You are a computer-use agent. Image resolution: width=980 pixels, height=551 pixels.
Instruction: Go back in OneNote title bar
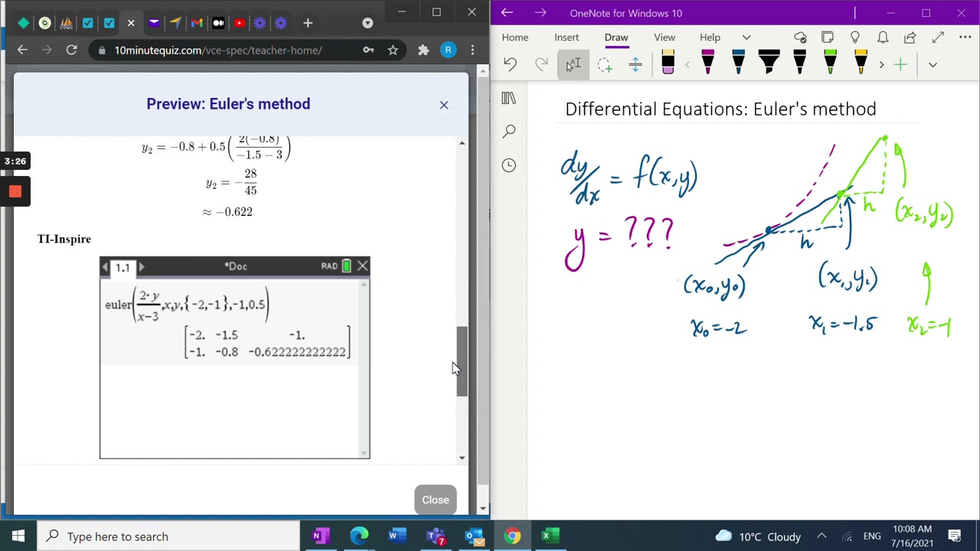[x=507, y=13]
